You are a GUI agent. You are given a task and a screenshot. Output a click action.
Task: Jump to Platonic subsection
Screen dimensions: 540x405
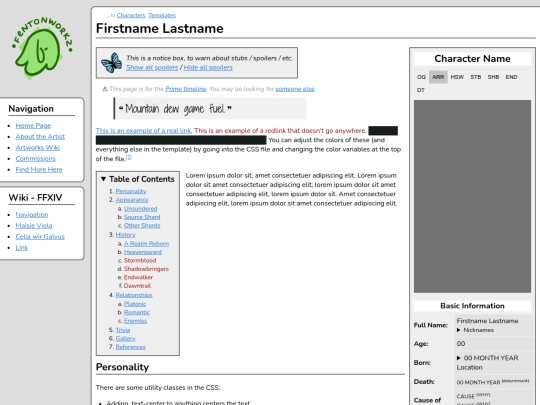point(135,304)
